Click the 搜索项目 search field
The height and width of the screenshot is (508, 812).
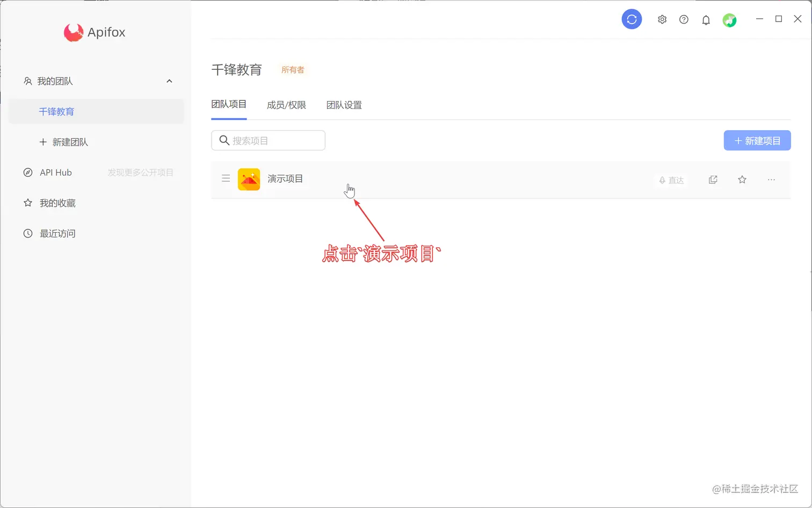(x=268, y=140)
